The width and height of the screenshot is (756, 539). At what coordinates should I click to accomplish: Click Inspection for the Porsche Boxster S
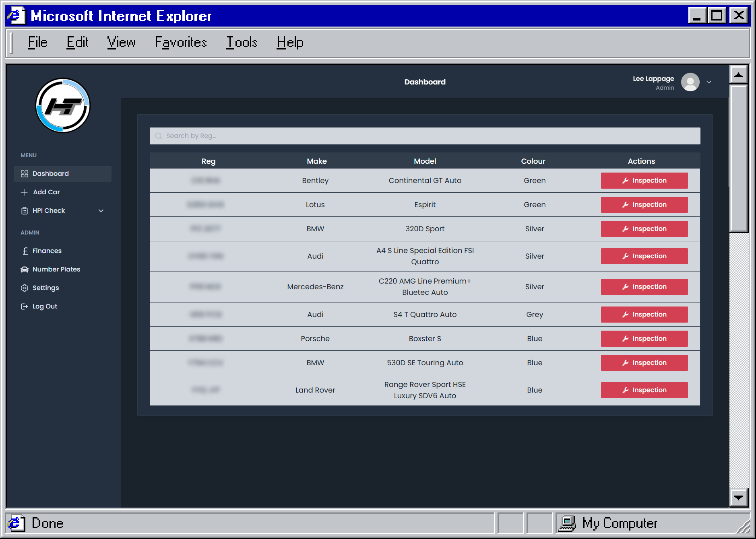pos(644,338)
